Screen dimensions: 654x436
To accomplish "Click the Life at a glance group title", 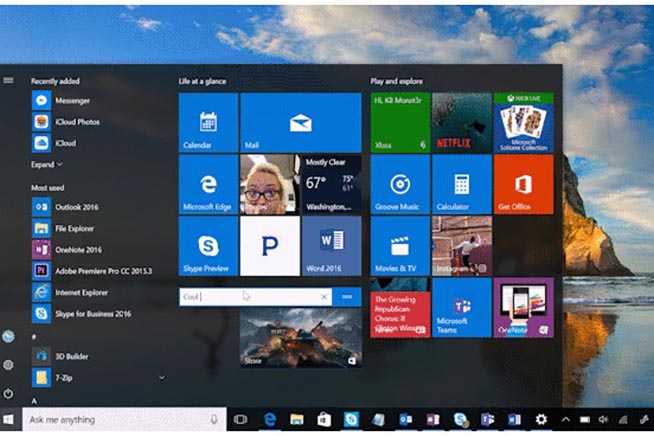I will pyautogui.click(x=202, y=81).
